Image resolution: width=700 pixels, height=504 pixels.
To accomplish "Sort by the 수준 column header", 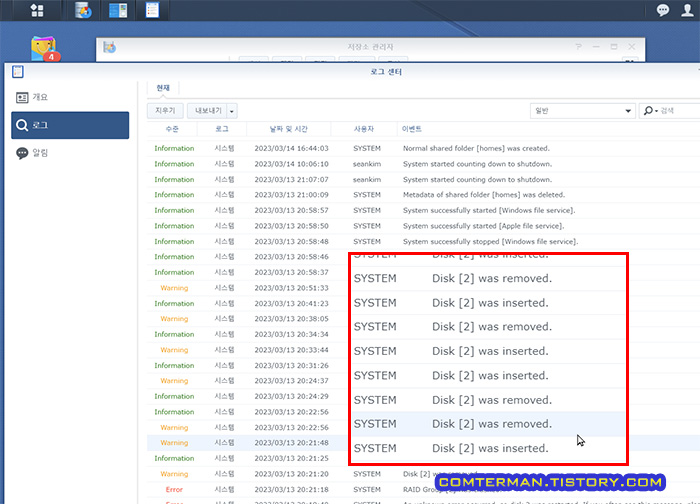I will [x=172, y=129].
